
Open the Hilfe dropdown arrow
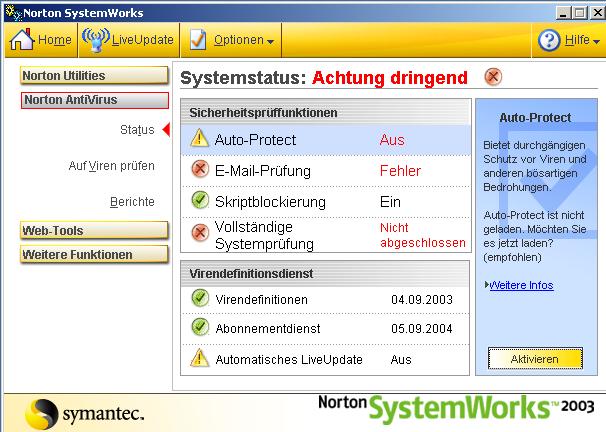click(x=596, y=41)
